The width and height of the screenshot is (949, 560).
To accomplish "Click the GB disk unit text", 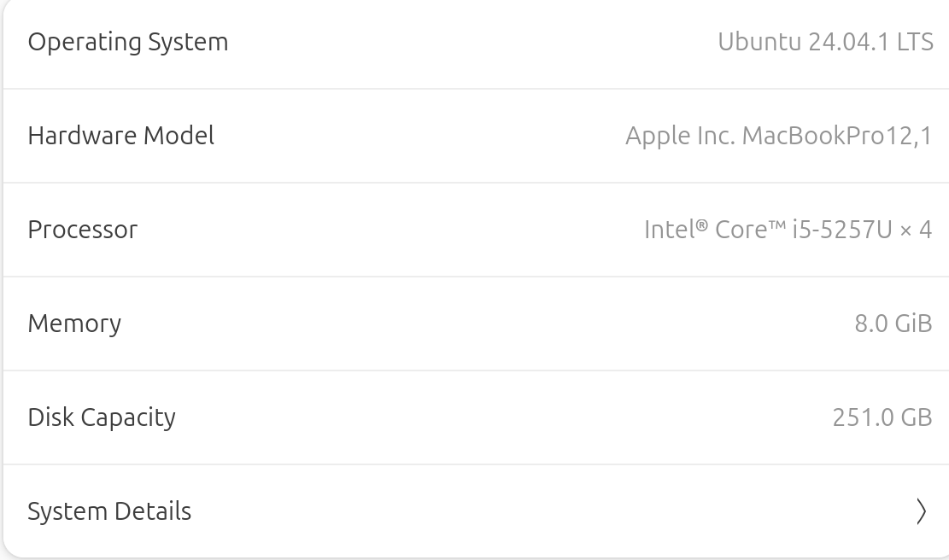I will pyautogui.click(x=917, y=417).
